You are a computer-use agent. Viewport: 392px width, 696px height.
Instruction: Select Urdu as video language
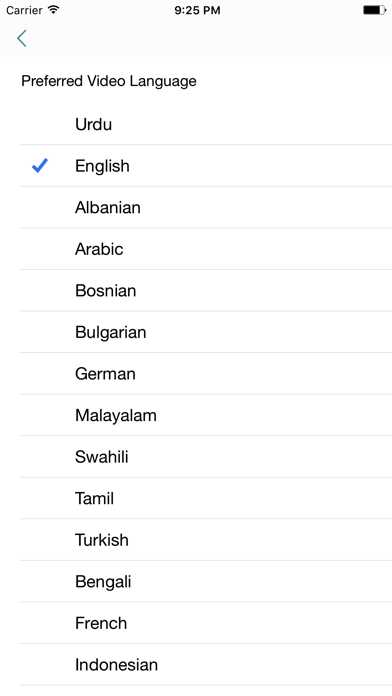(206, 124)
